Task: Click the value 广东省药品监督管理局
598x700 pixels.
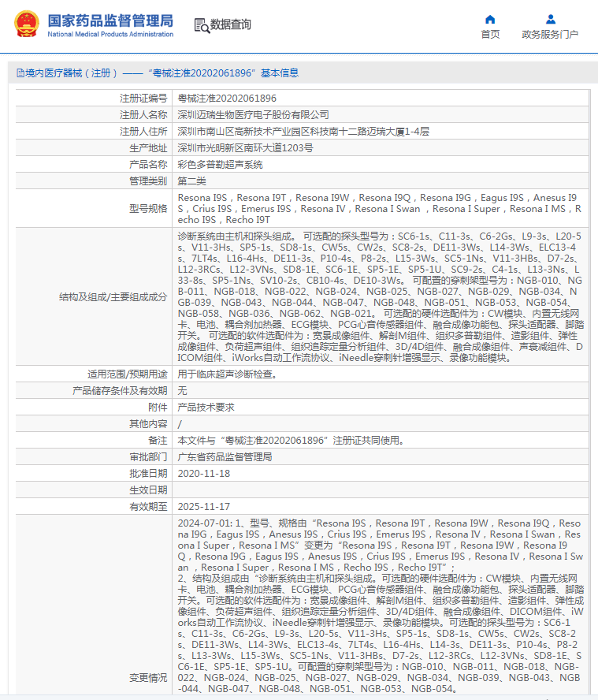Action: [x=225, y=456]
